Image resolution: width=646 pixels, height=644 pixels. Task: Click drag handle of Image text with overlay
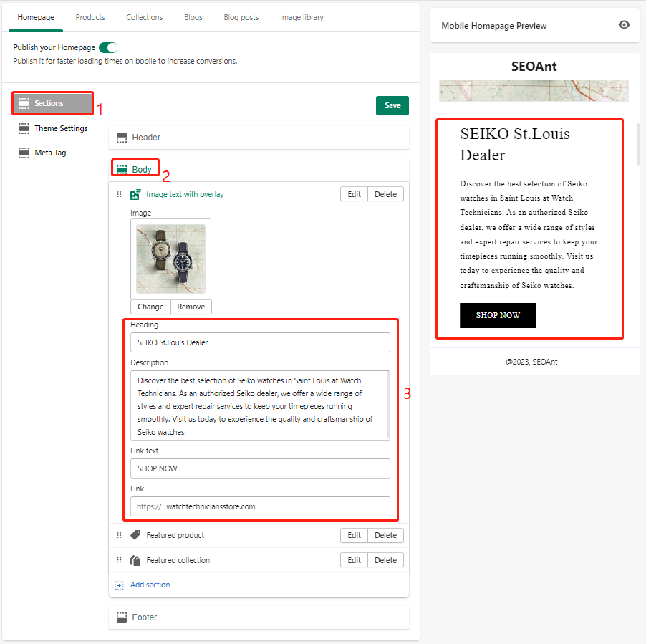click(119, 194)
